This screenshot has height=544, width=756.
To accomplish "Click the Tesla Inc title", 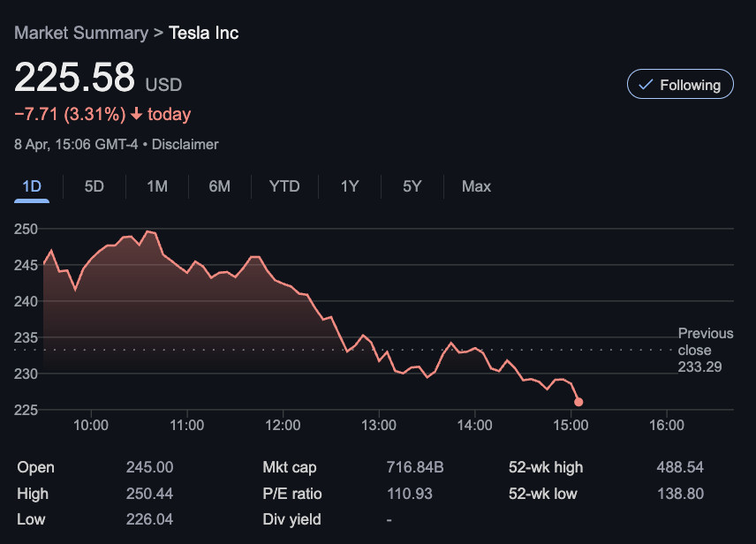I will pos(203,33).
